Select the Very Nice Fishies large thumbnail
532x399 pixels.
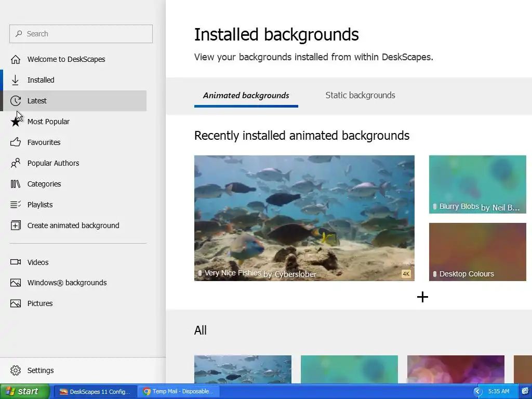(304, 218)
